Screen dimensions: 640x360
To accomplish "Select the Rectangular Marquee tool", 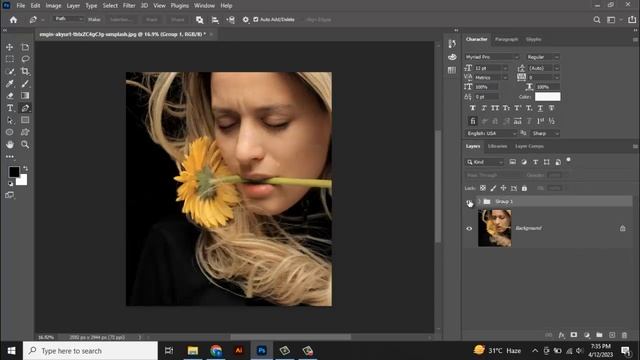I will tap(9, 59).
